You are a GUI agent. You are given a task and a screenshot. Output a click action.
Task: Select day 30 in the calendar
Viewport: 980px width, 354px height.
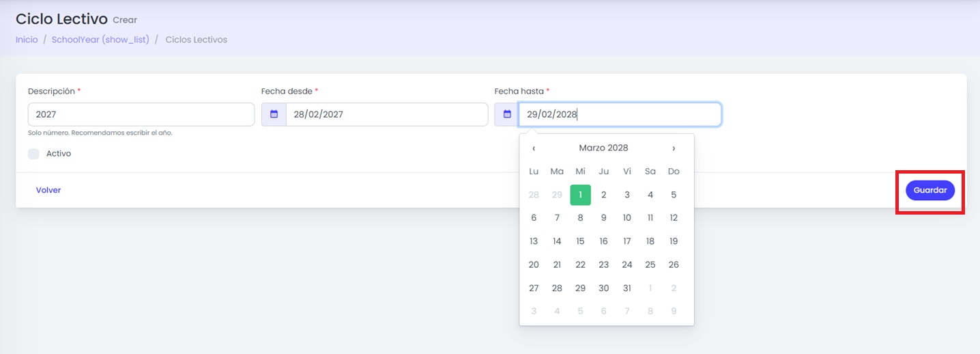603,288
